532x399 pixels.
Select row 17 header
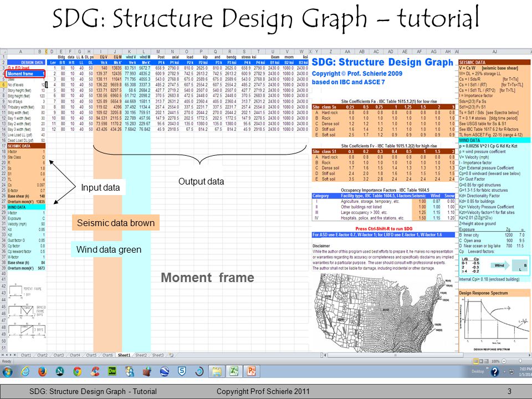click(3, 146)
